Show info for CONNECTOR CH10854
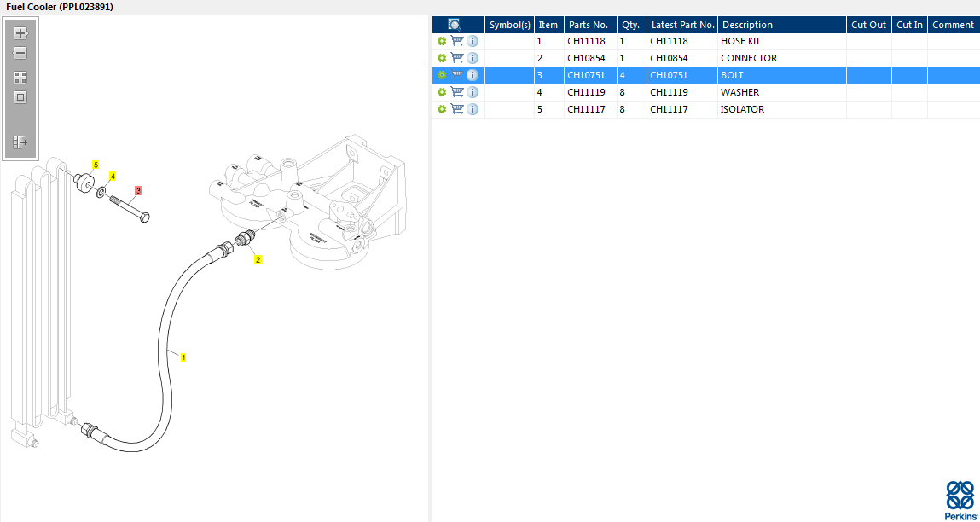 coord(473,58)
